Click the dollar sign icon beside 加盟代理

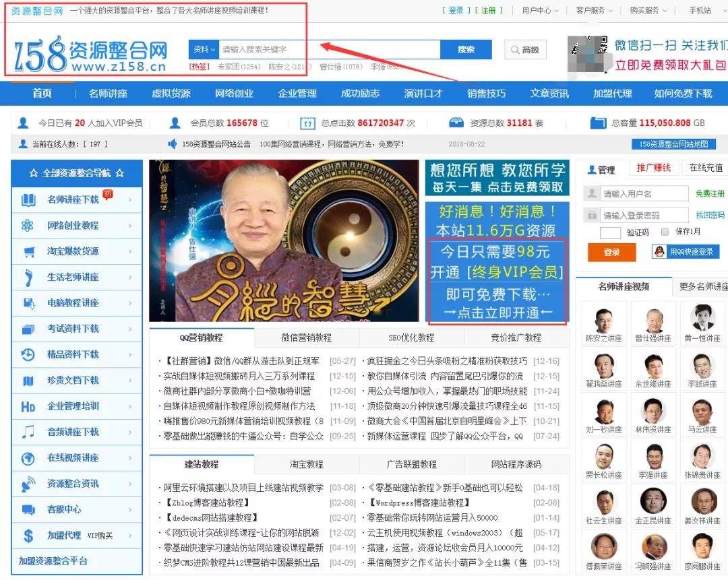(x=28, y=536)
